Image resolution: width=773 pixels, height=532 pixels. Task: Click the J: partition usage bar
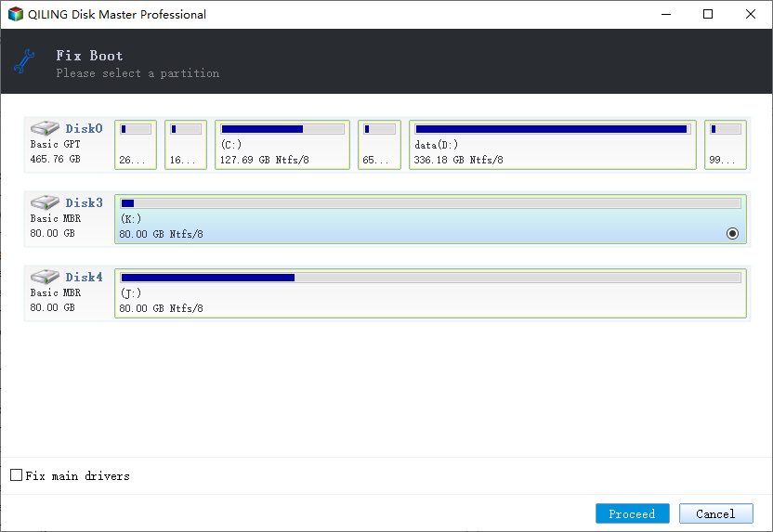pyautogui.click(x=430, y=278)
